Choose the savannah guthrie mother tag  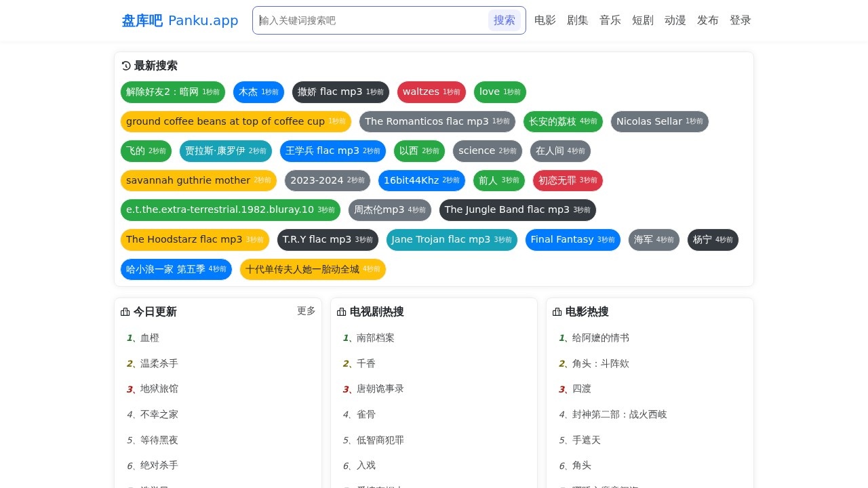199,181
